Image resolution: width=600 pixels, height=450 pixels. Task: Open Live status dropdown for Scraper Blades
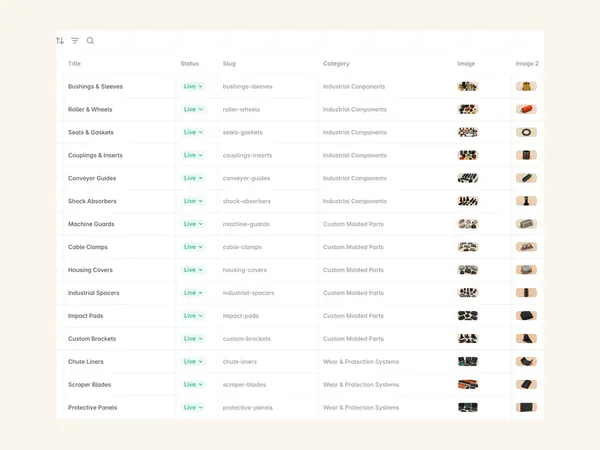point(193,385)
